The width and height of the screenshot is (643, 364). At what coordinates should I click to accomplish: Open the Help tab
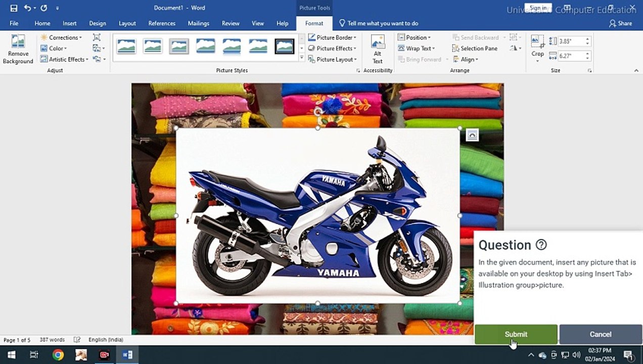point(283,23)
